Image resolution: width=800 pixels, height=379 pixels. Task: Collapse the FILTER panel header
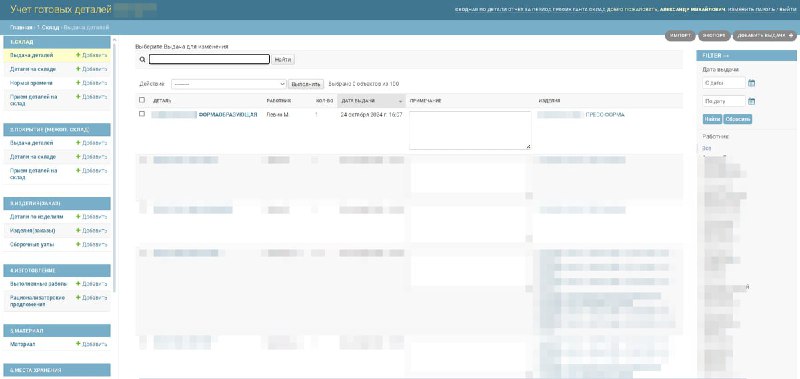(x=746, y=56)
